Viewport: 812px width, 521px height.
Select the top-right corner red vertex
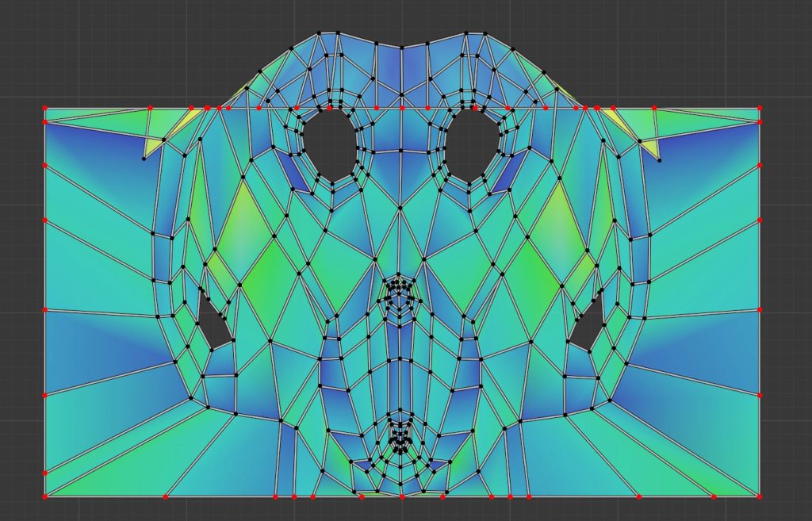point(760,107)
